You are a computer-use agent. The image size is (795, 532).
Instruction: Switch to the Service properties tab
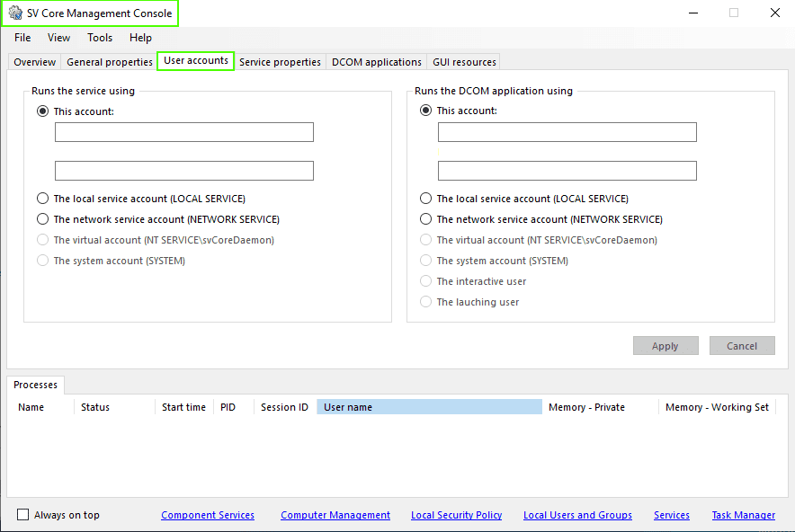pyautogui.click(x=280, y=62)
